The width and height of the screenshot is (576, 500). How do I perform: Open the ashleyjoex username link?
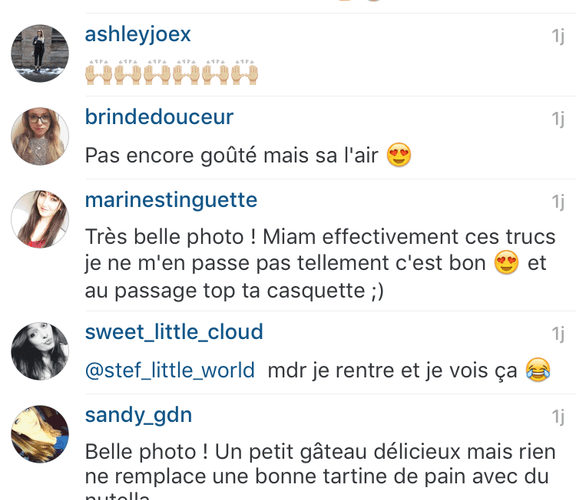pyautogui.click(x=138, y=35)
